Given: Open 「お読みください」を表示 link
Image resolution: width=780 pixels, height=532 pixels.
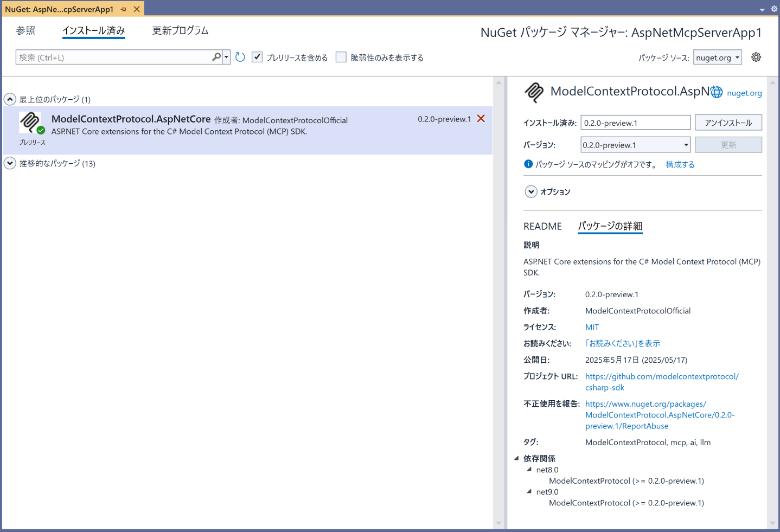Looking at the screenshot, I should tap(623, 343).
